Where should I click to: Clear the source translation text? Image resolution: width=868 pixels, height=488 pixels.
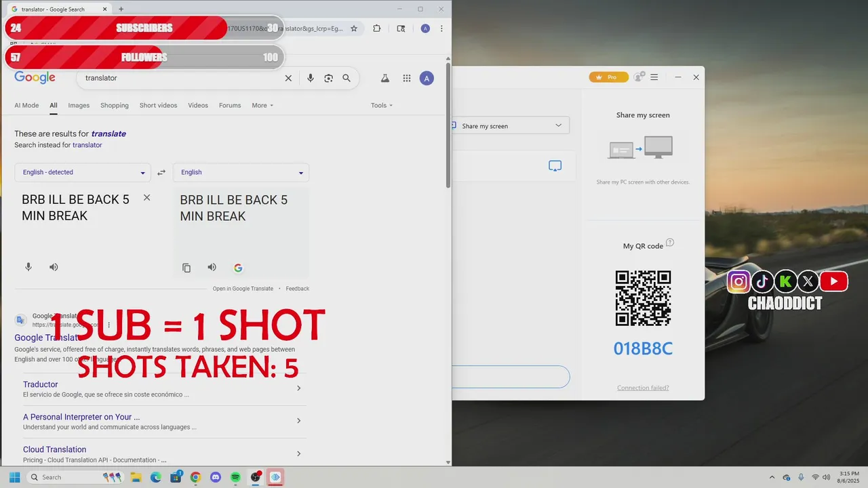tap(146, 198)
